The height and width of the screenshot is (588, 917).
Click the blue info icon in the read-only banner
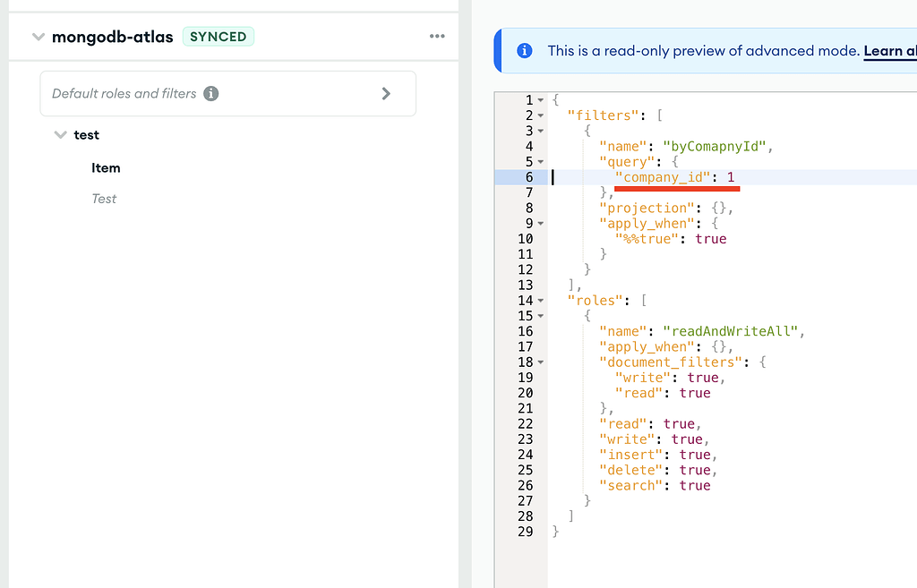[x=525, y=51]
